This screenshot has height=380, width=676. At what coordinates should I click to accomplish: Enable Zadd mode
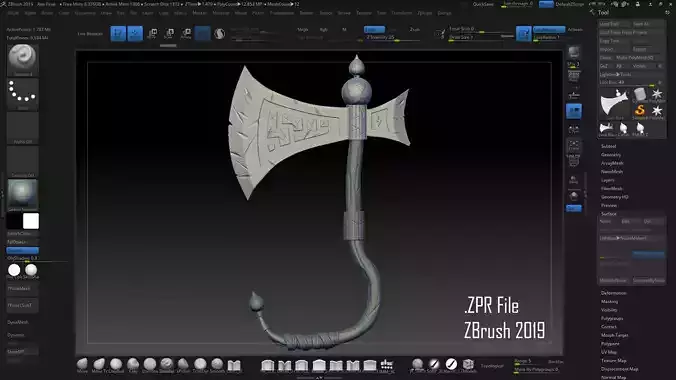click(374, 30)
